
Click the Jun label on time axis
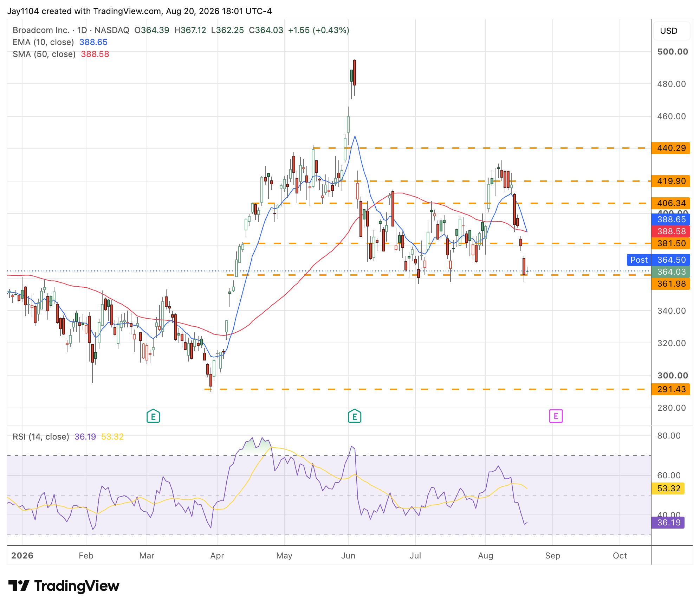click(x=348, y=556)
